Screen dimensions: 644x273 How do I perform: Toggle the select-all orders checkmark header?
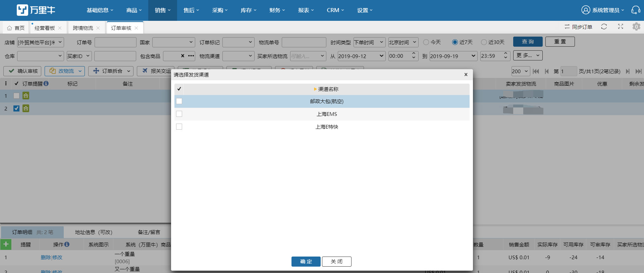[x=16, y=83]
